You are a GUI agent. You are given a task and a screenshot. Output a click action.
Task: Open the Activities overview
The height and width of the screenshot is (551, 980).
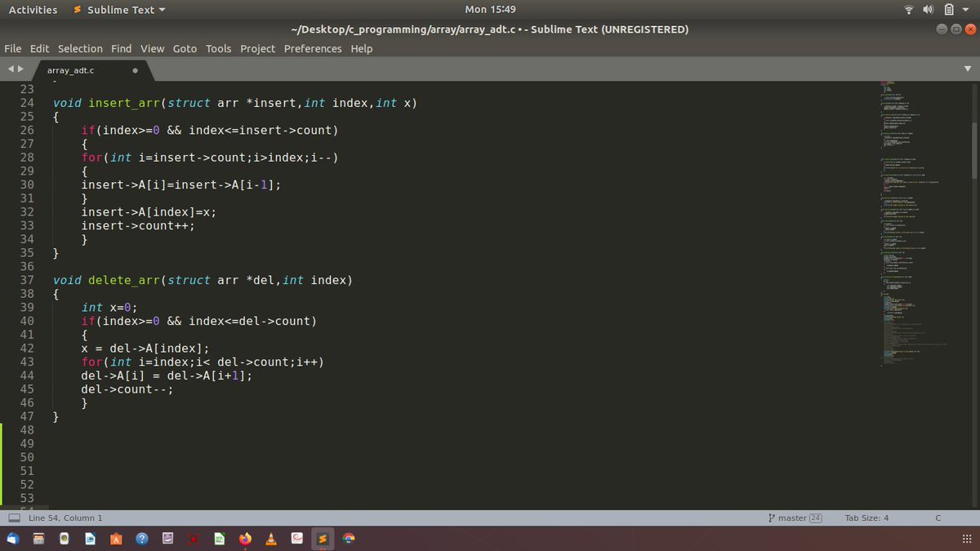pos(33,10)
